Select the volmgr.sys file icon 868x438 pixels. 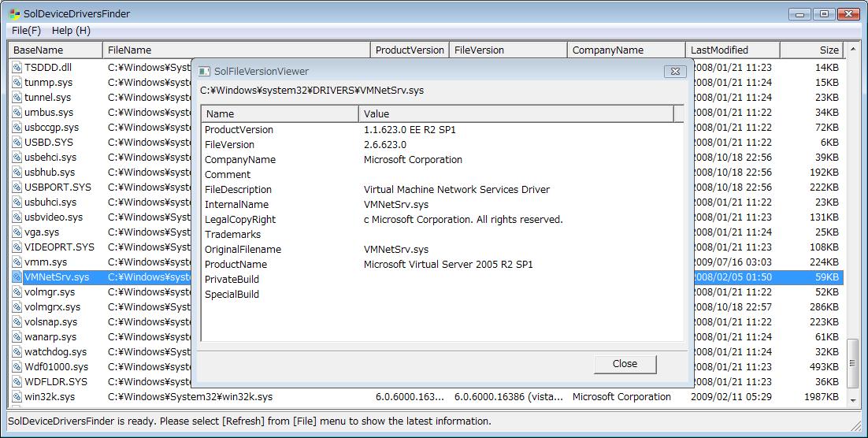17,291
